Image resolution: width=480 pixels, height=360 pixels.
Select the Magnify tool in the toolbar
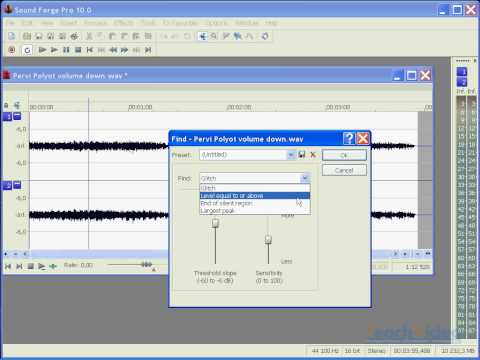214,36
